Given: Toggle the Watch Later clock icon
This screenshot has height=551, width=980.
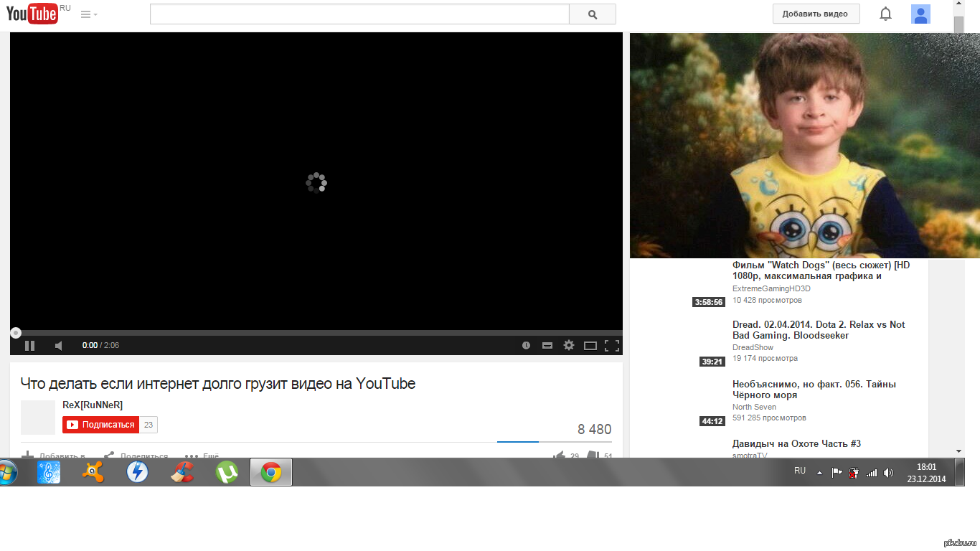Looking at the screenshot, I should tap(526, 345).
